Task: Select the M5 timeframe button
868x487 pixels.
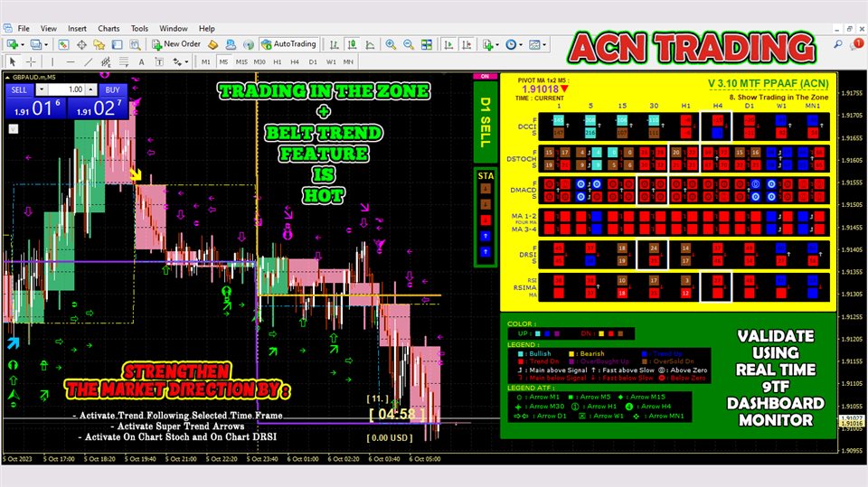Action: click(223, 62)
